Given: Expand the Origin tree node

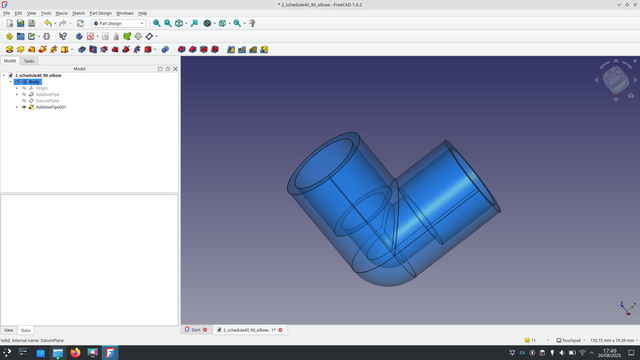Looking at the screenshot, I should click(x=17, y=88).
